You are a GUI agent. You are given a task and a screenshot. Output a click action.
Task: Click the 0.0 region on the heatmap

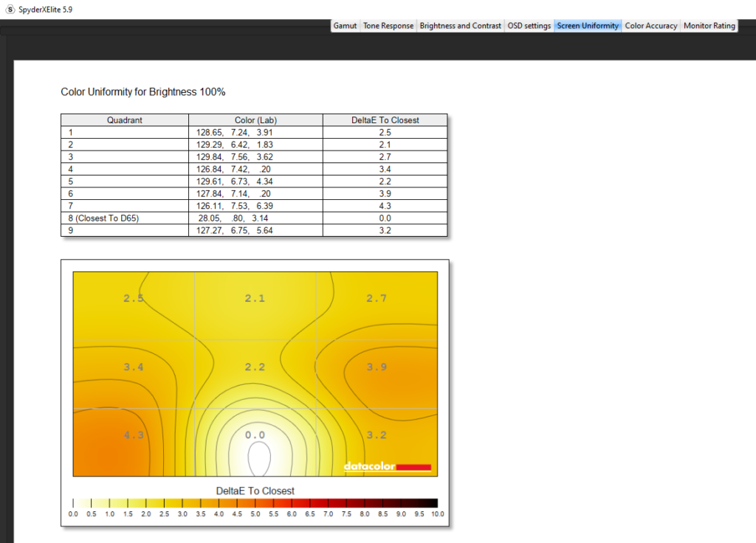(255, 435)
